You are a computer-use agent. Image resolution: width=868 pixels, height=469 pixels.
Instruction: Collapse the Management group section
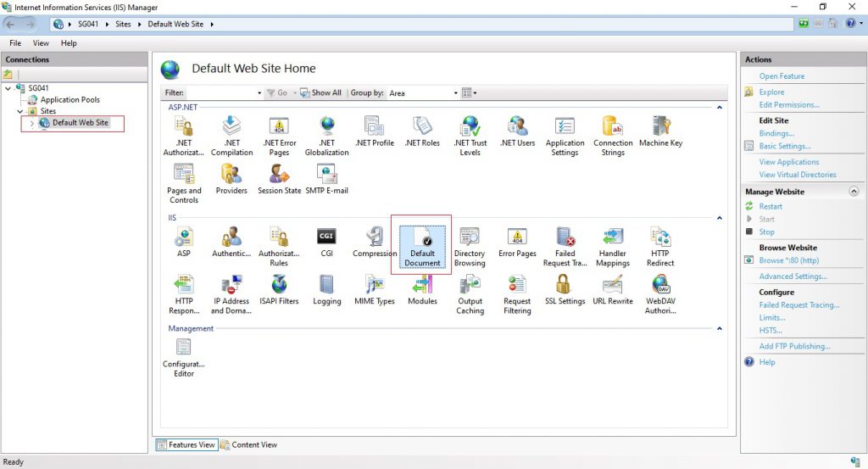click(x=719, y=328)
